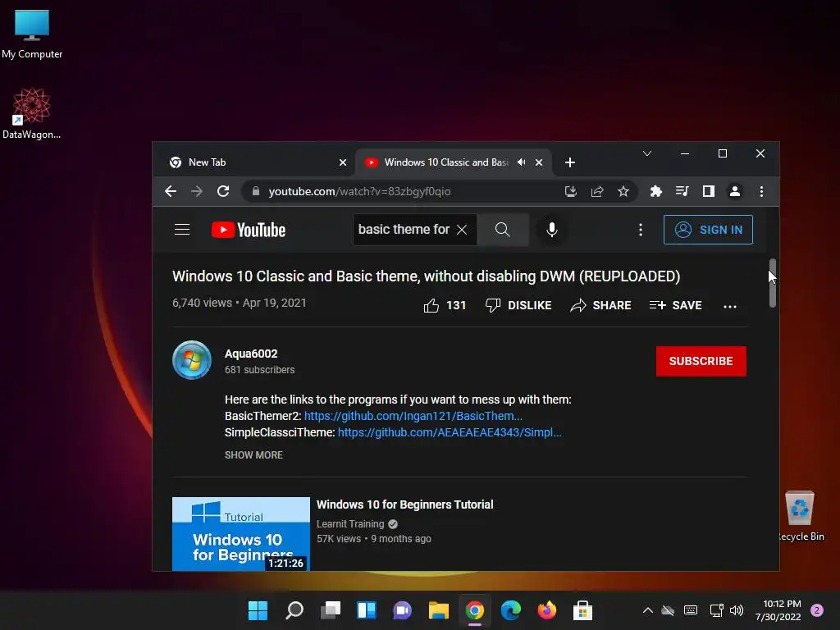The height and width of the screenshot is (630, 840).
Task: Expand description with SHOW MORE
Action: tap(254, 454)
